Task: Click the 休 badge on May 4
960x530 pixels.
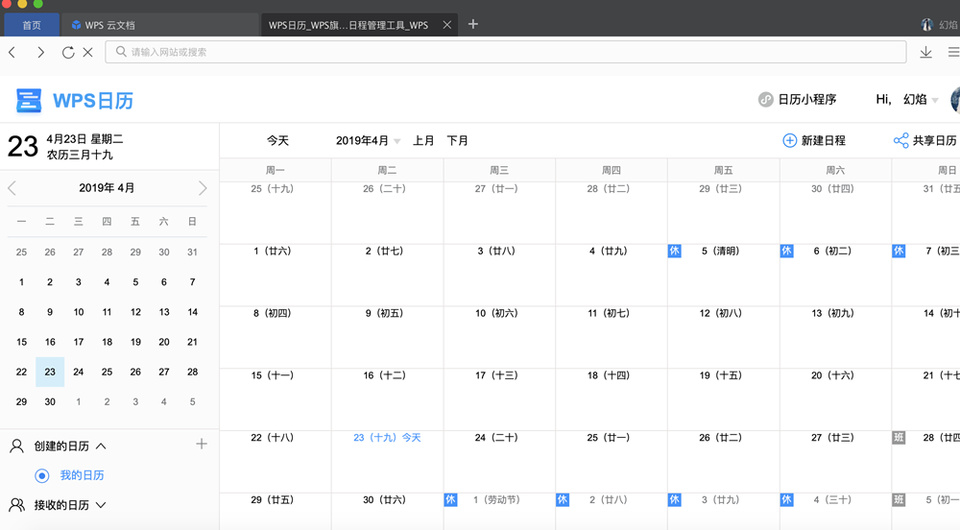Action: 786,500
